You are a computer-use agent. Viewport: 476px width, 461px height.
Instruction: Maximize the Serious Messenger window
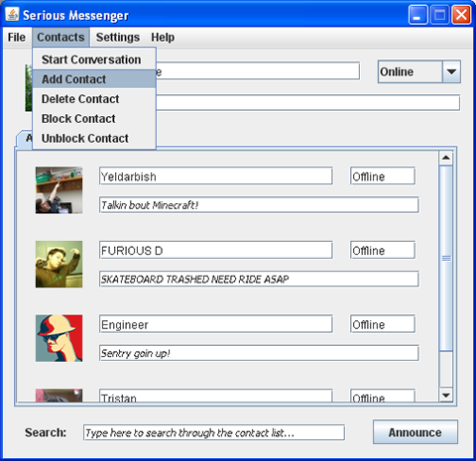[439, 15]
